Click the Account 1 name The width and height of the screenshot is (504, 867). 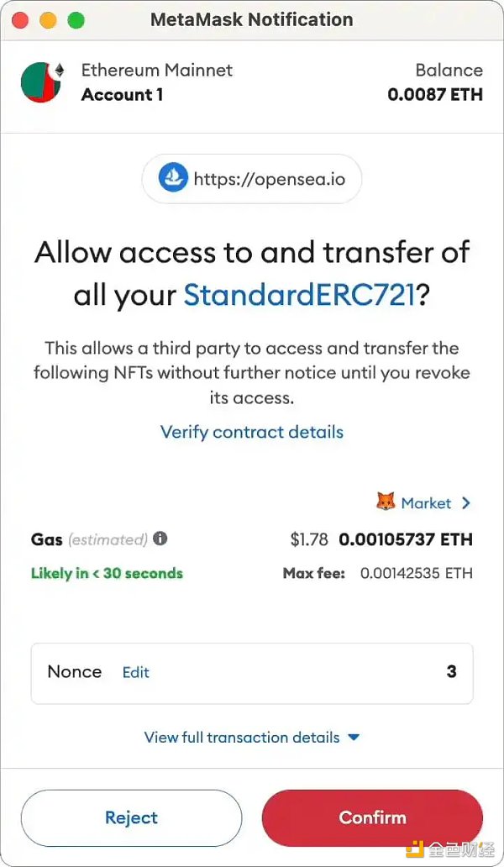coord(123,94)
